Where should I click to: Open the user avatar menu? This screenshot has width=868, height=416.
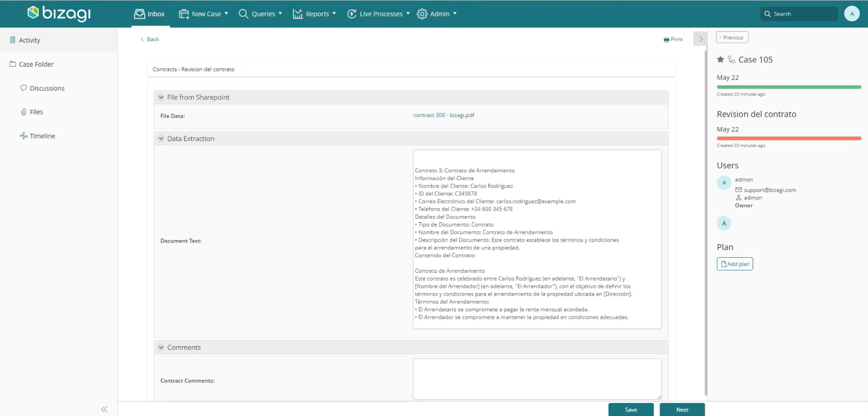click(x=852, y=14)
